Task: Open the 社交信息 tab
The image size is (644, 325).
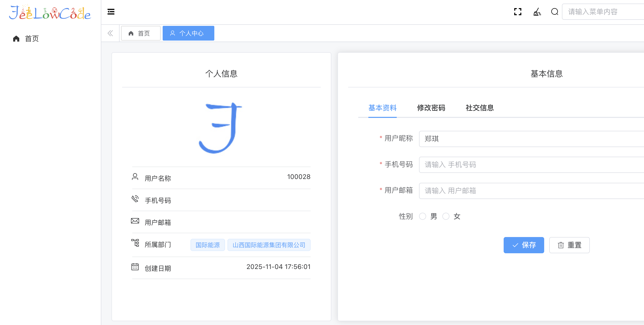Action: click(480, 108)
